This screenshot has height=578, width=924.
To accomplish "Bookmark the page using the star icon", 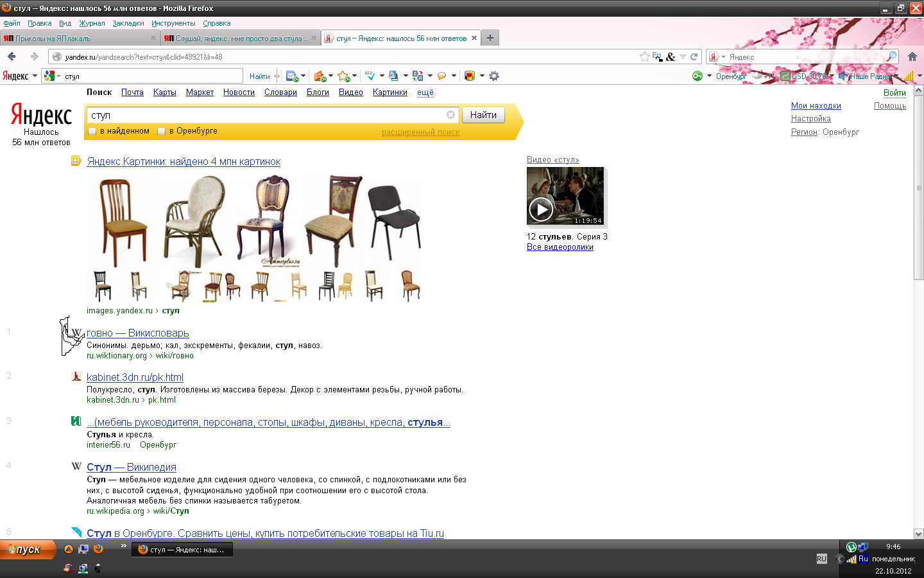I will tap(644, 57).
